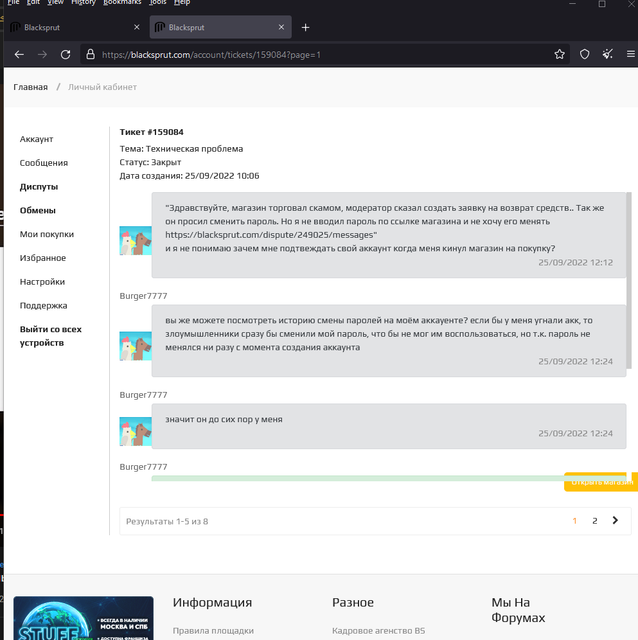Select the second Blacksprut tab
Screen dimensions: 638x640
[220, 27]
